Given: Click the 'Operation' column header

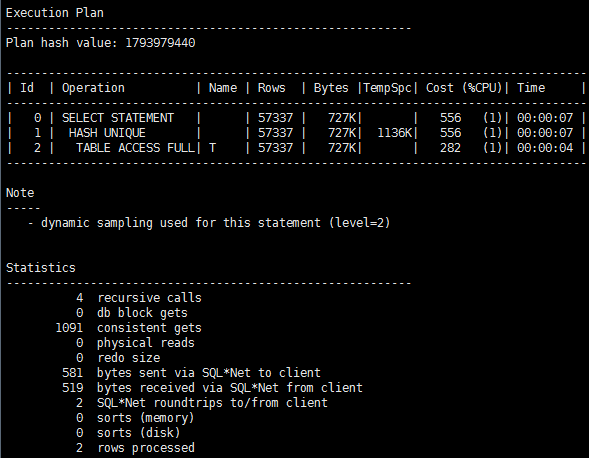Looking at the screenshot, I should (93, 88).
